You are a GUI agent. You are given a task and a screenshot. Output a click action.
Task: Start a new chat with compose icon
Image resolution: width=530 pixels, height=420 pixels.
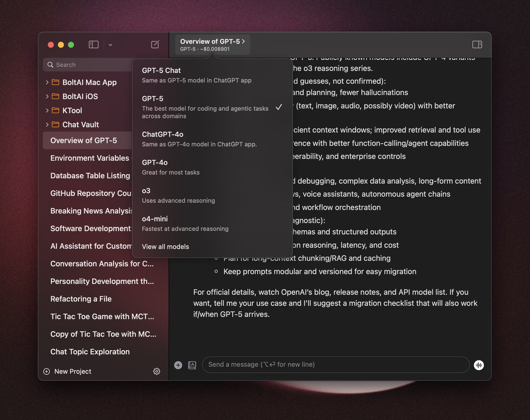(155, 44)
